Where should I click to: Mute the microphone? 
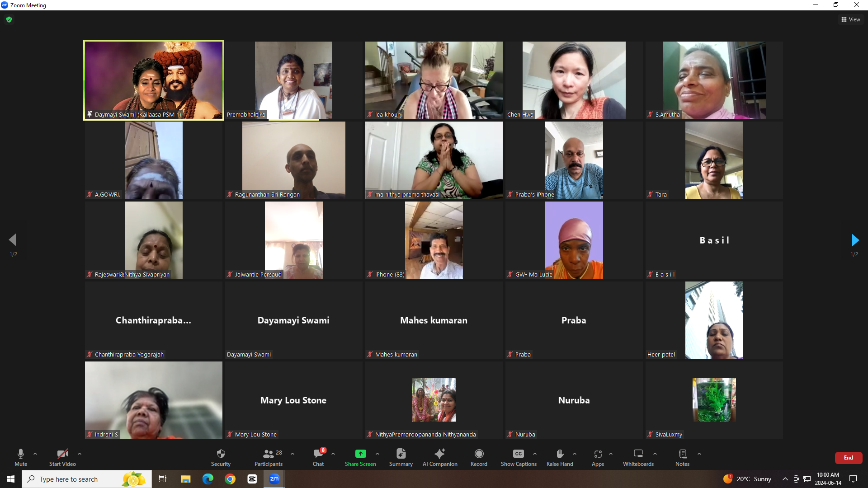coord(21,457)
